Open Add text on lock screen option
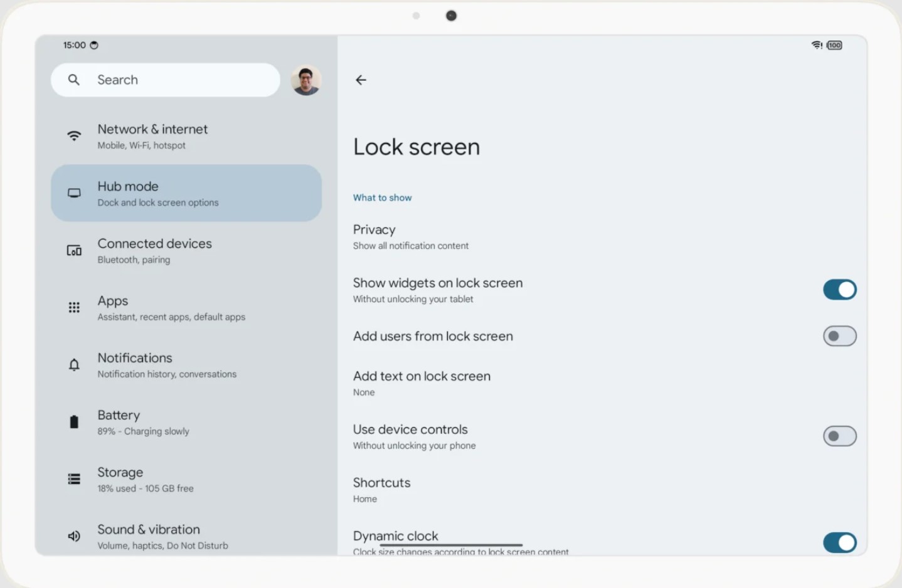Image resolution: width=902 pixels, height=588 pixels. pyautogui.click(x=422, y=383)
